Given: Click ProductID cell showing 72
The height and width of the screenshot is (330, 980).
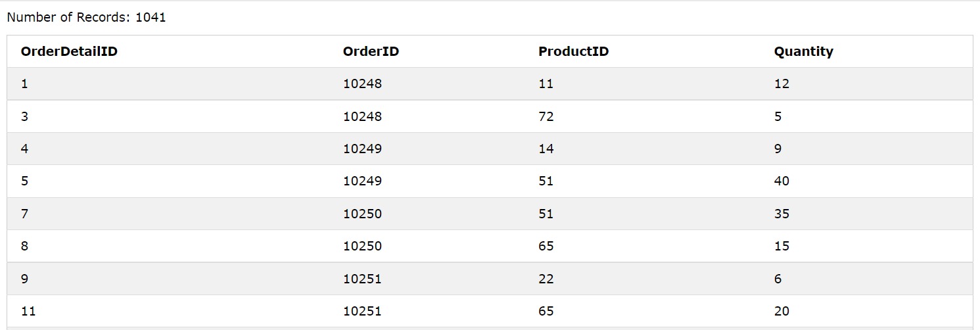Looking at the screenshot, I should pos(546,116).
